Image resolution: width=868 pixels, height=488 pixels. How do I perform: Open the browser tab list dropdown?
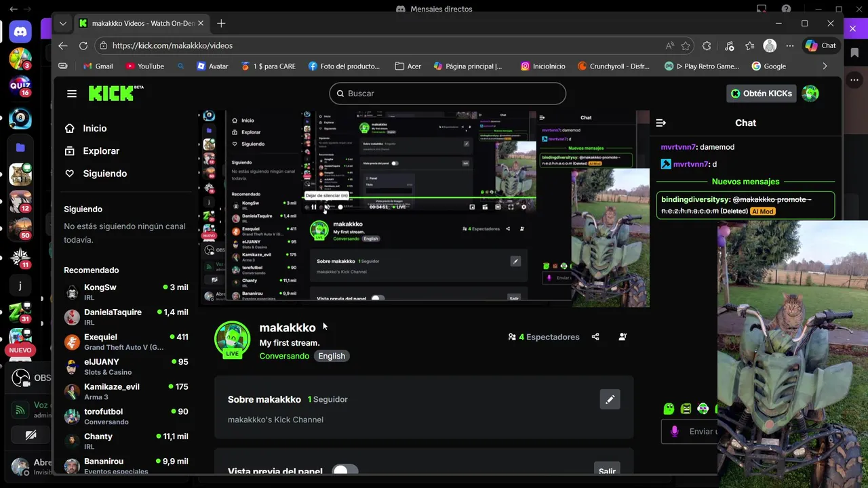click(x=63, y=23)
